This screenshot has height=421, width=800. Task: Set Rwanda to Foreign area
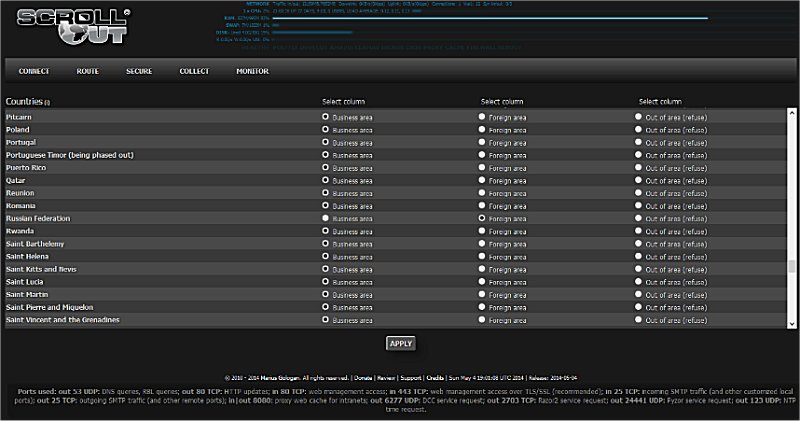coord(482,231)
